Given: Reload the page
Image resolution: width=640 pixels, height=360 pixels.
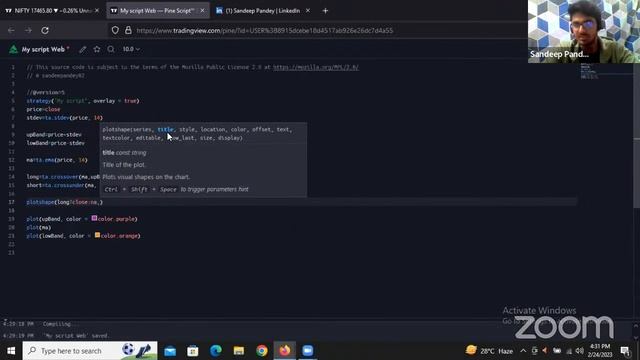Looking at the screenshot, I should (45, 30).
